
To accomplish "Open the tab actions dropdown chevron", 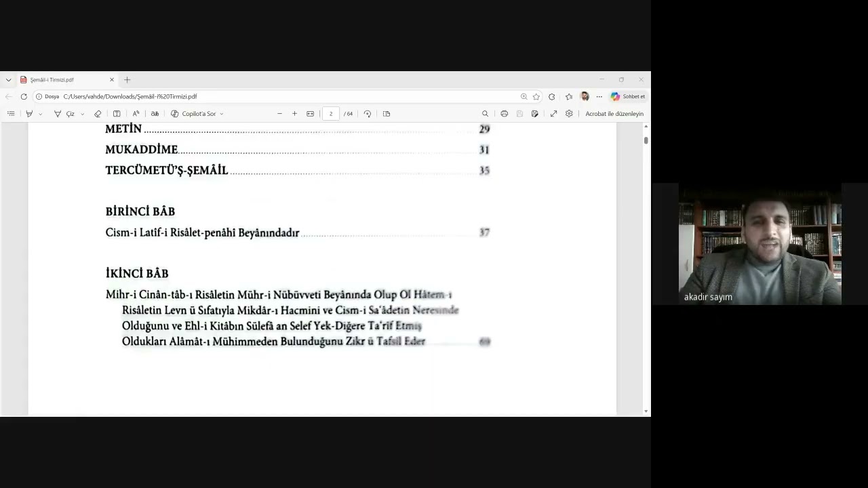I will coord(8,80).
